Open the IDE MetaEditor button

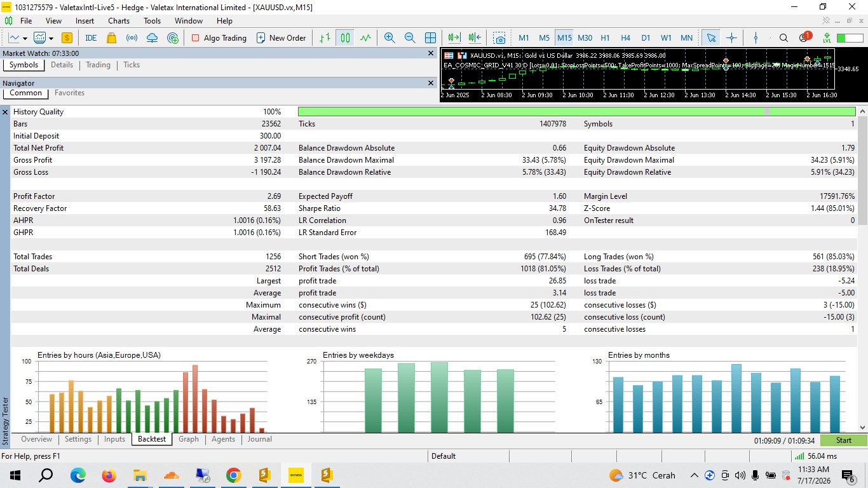[91, 37]
